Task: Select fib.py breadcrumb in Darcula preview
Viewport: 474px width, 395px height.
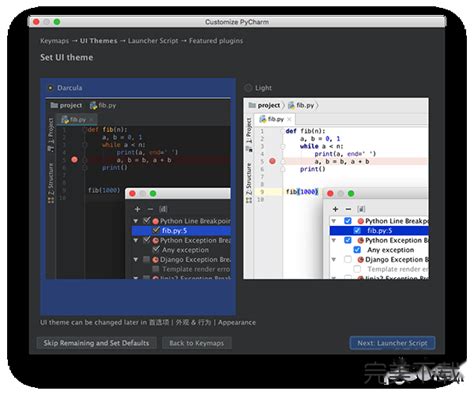Action: pyautogui.click(x=103, y=105)
